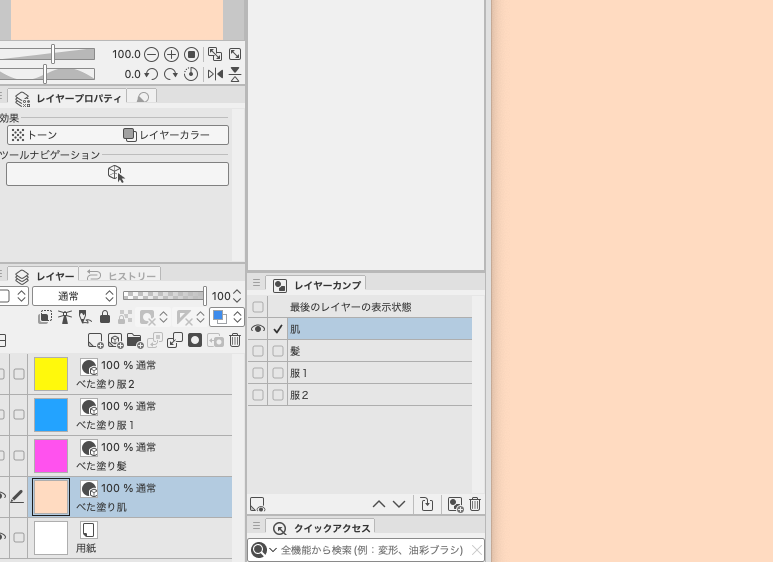Rotate canvas left in Navigator
The width and height of the screenshot is (773, 562).
(151, 74)
